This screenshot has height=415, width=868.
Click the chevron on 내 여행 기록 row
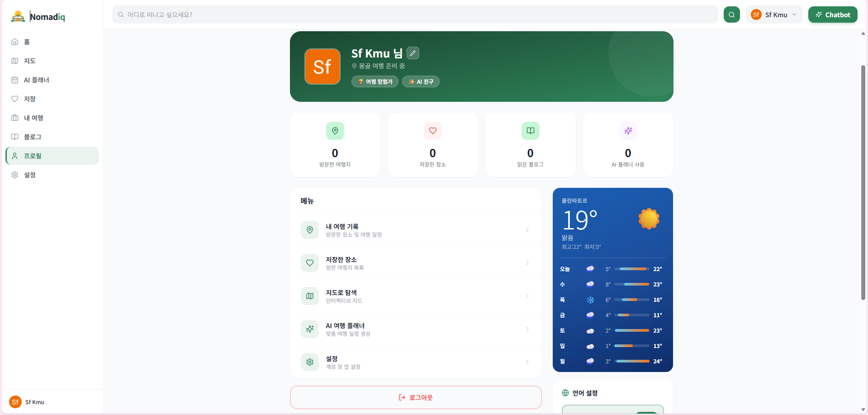coord(527,230)
